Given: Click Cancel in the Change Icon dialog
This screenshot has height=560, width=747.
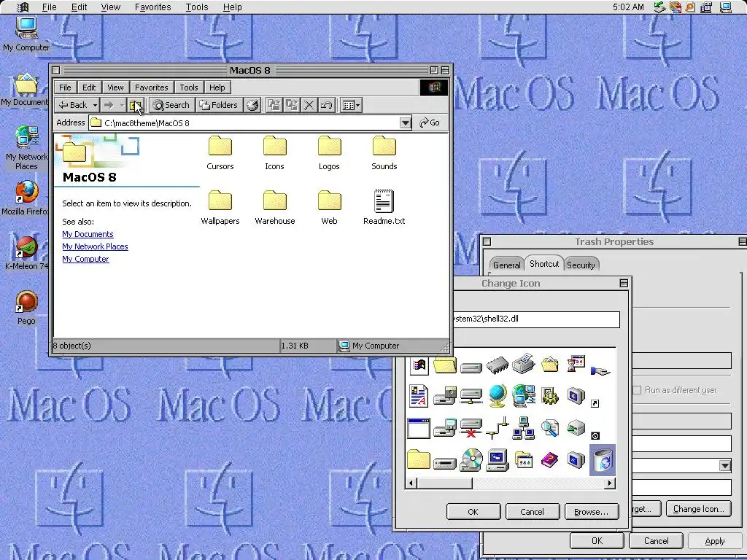Looking at the screenshot, I should click(x=532, y=511).
